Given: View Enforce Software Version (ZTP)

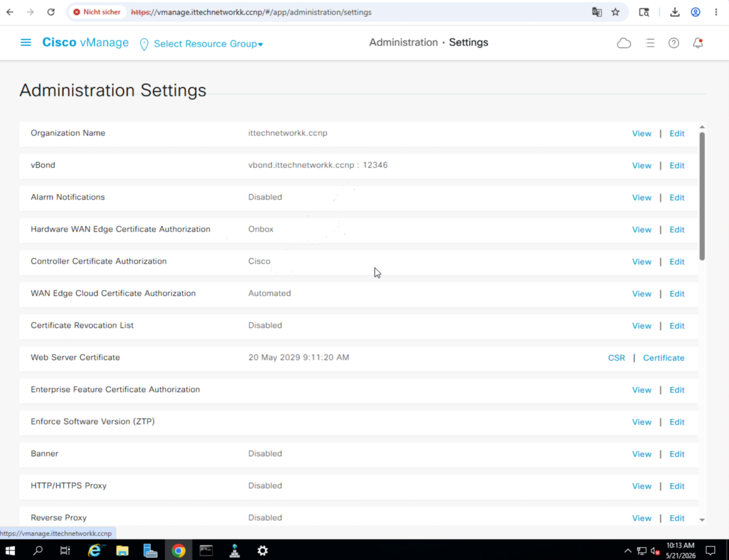Looking at the screenshot, I should coord(641,422).
